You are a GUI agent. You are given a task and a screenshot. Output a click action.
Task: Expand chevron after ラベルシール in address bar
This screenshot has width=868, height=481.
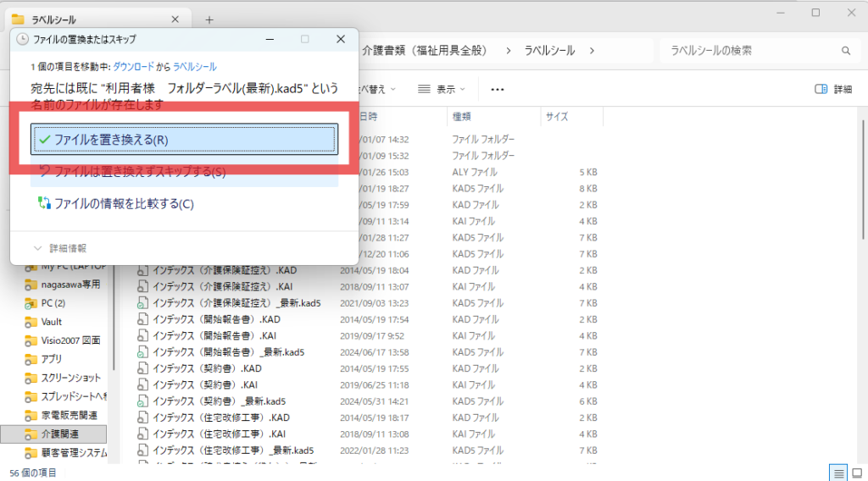593,51
